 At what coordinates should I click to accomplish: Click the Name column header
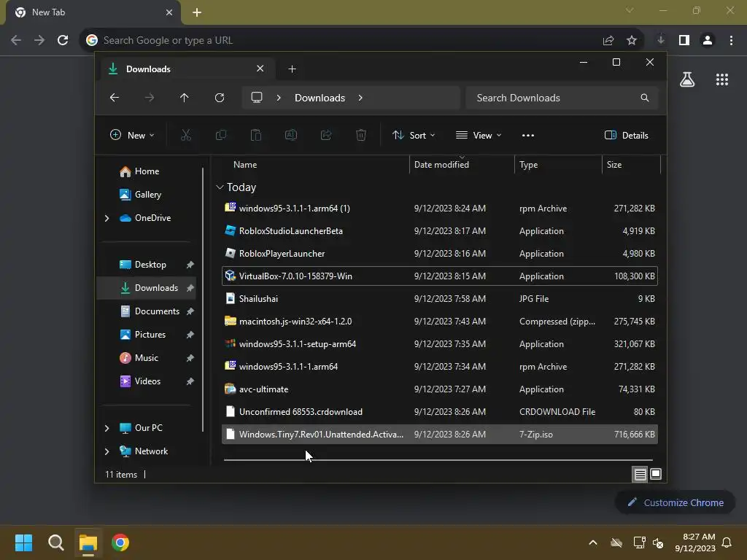(x=245, y=165)
